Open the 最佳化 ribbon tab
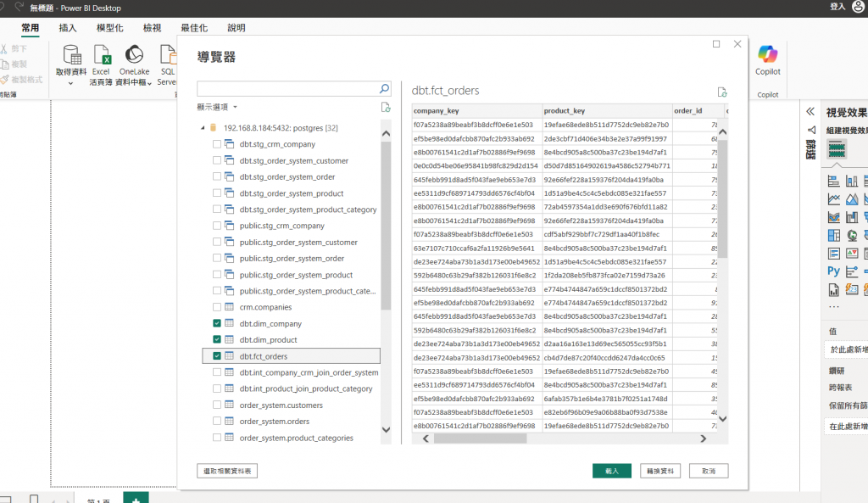Screen dimensions: 868x503 (194, 28)
